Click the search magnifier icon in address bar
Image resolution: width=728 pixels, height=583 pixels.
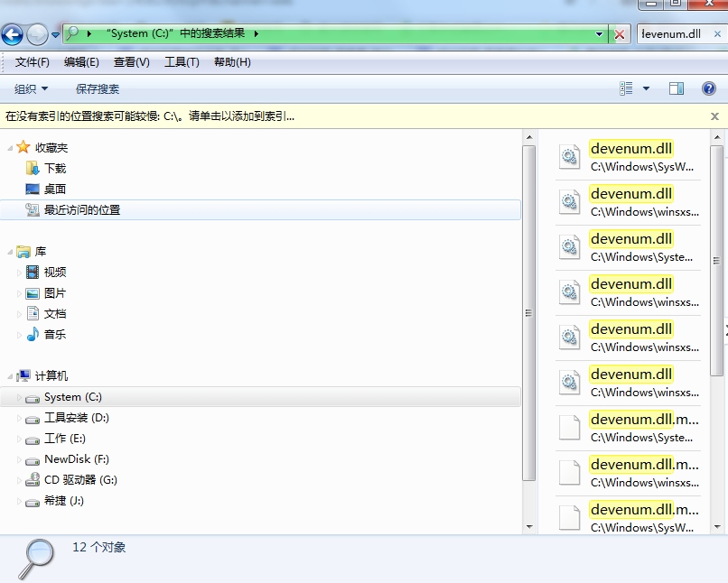point(72,33)
